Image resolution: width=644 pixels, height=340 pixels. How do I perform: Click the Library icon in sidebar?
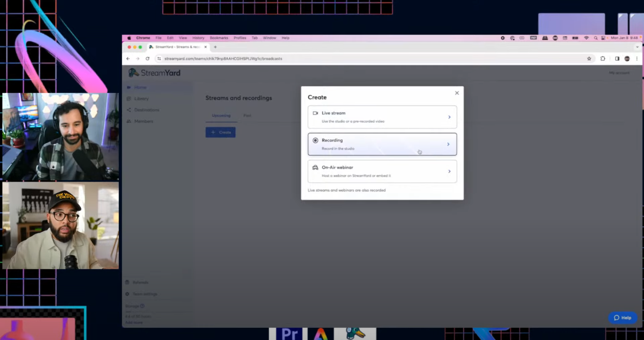129,99
